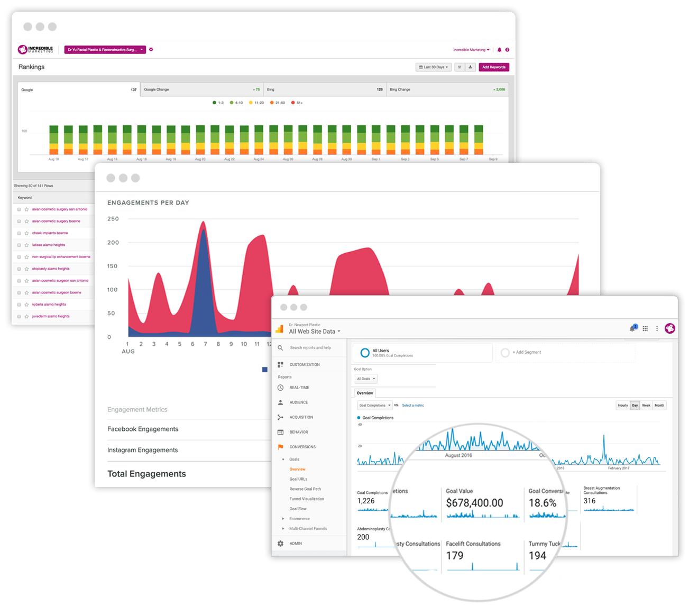The image size is (689, 616).
Task: Open settings gear beside the client dropdown
Action: point(151,49)
